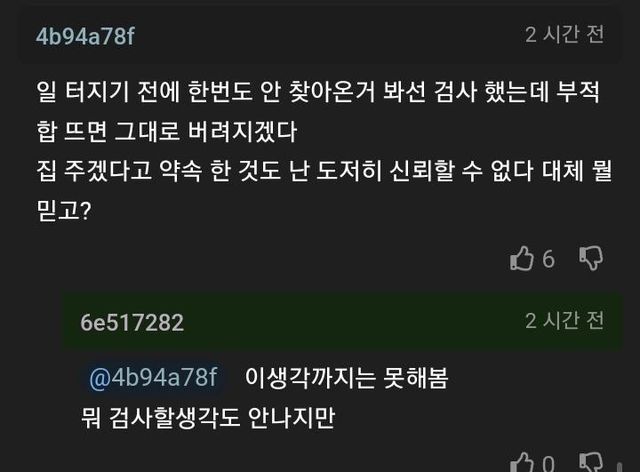Viewport: 640px width, 472px height.
Task: Click the reply's like count 0
Action: click(549, 464)
